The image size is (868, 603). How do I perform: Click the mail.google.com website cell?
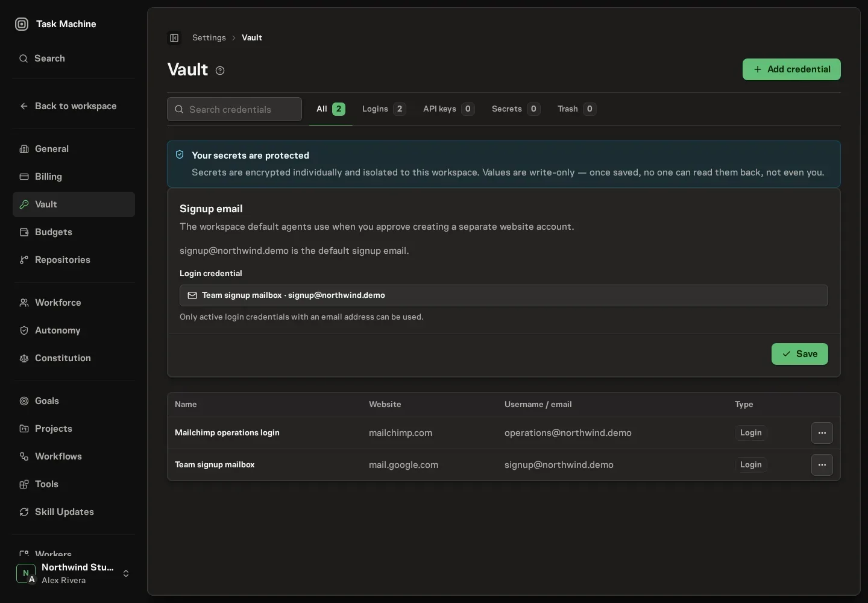(x=403, y=465)
